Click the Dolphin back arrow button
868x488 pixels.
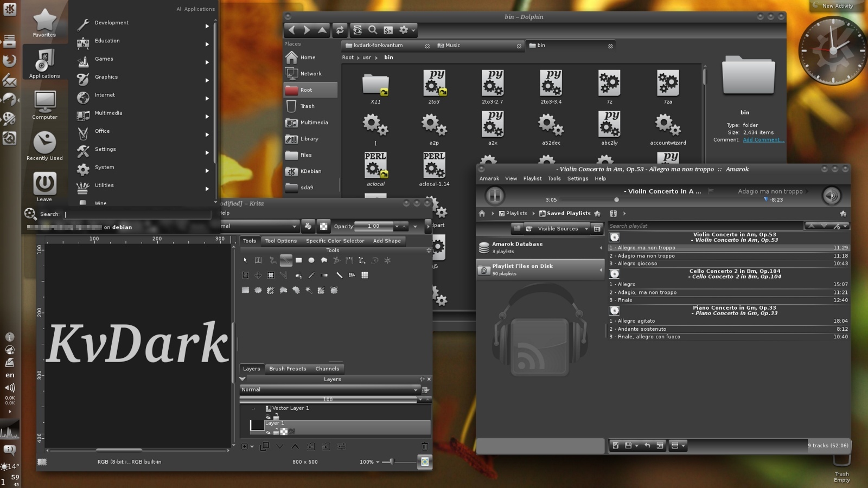tap(292, 30)
